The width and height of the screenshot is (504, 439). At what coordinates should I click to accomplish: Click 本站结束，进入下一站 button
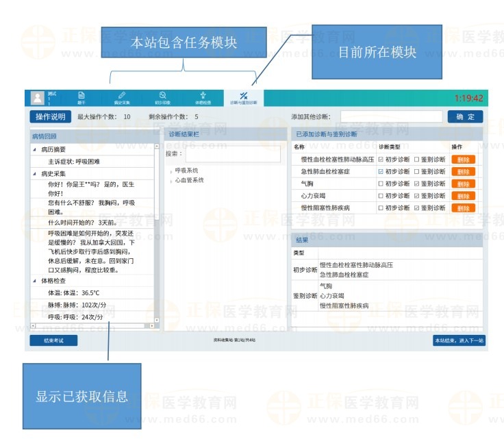(459, 340)
